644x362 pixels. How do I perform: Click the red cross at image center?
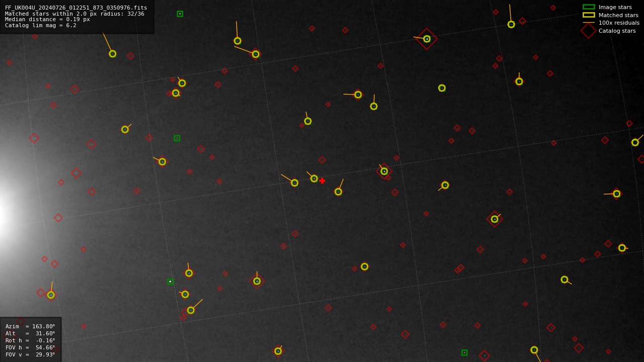point(322,181)
